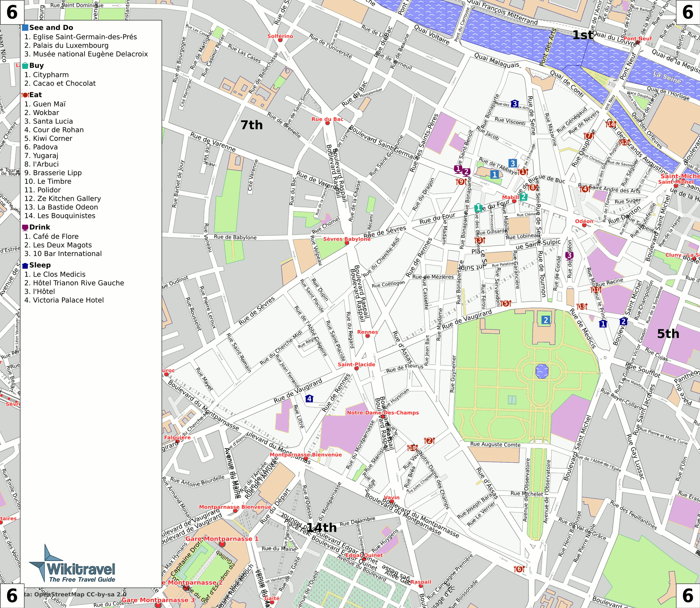Click navy Sleep marker 2 on Boulevard Saint Michel

(623, 321)
